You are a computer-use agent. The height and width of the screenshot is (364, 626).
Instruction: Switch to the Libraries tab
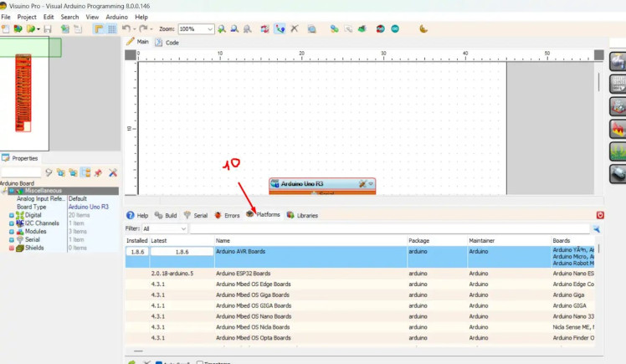click(x=302, y=215)
